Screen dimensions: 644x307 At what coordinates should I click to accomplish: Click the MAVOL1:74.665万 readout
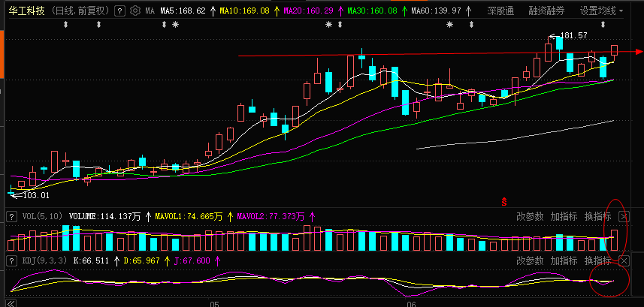click(x=189, y=216)
